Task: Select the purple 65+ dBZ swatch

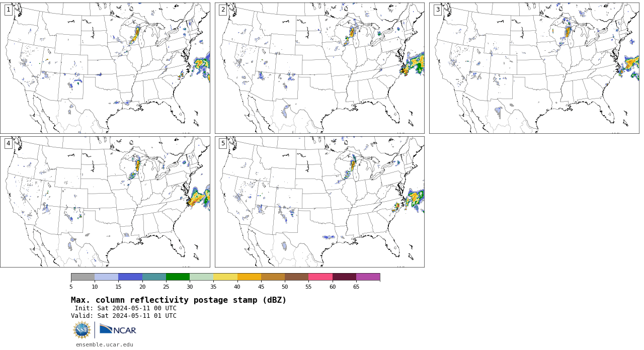Action: coord(368,277)
